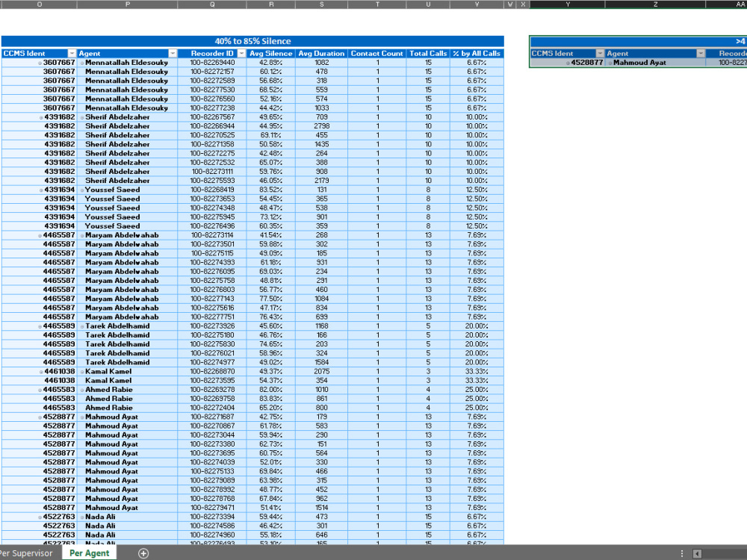This screenshot has height=560, width=747.
Task: Click the 'Avg Silence' header cell
Action: 271,53
